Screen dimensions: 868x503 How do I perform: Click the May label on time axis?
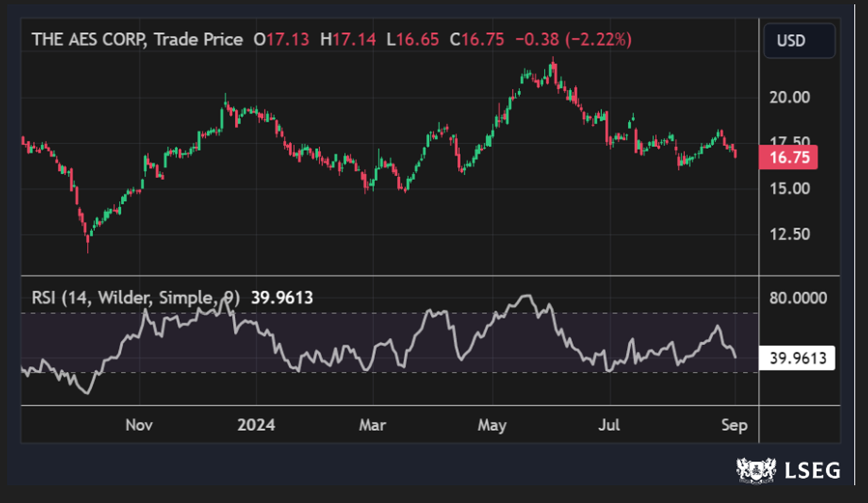tap(492, 425)
